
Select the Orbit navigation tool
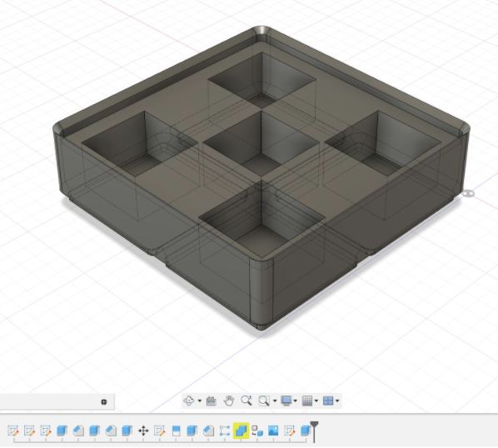coord(189,401)
